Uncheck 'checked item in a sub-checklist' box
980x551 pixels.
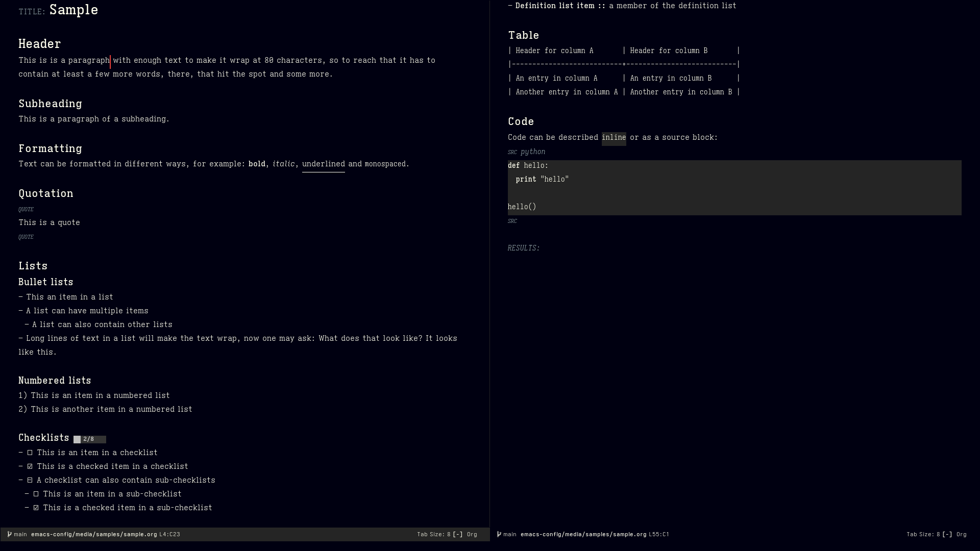pyautogui.click(x=36, y=508)
